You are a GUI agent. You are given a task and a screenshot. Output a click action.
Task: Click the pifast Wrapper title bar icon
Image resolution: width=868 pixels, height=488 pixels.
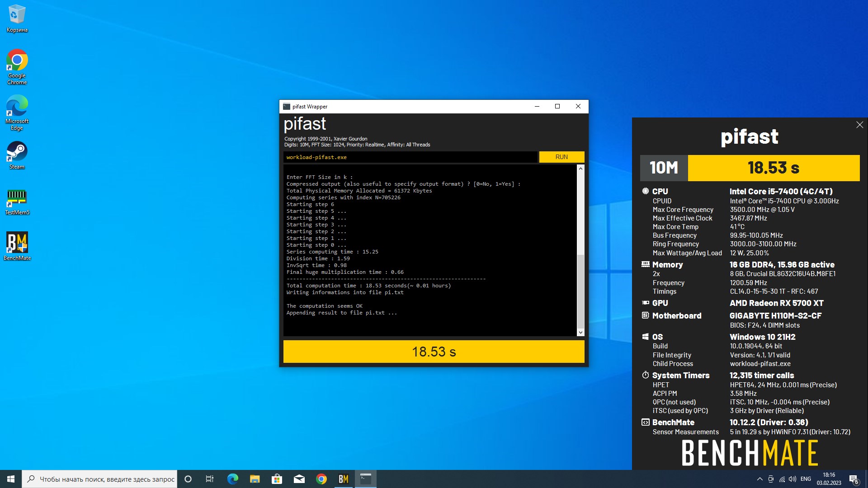286,107
